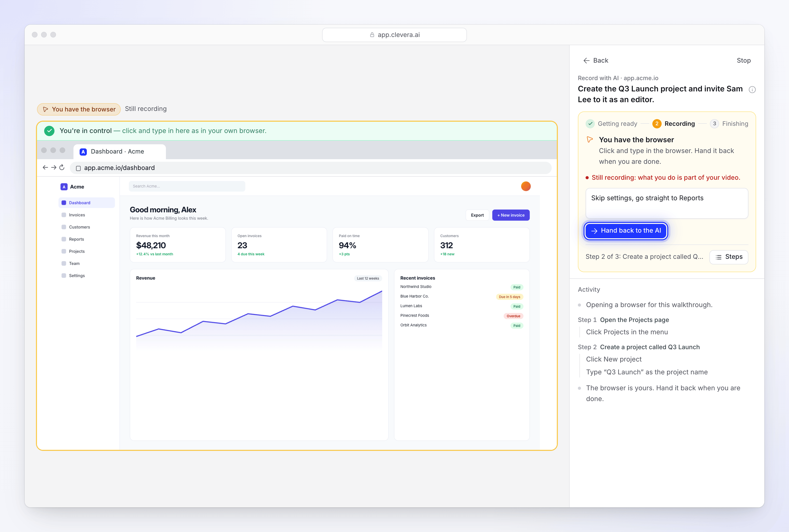789x532 pixels.
Task: Click the Overdue badge for Pinecrest Foods
Action: 513,316
